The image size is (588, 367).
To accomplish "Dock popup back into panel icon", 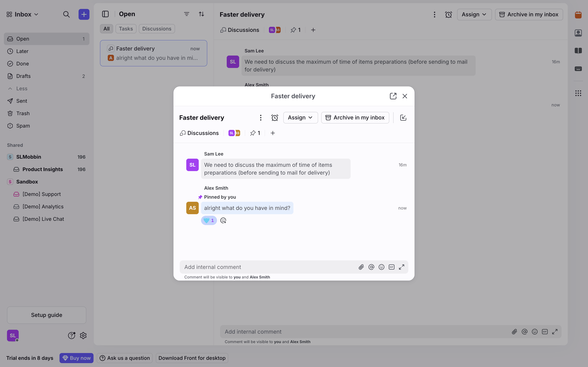I will click(x=403, y=118).
